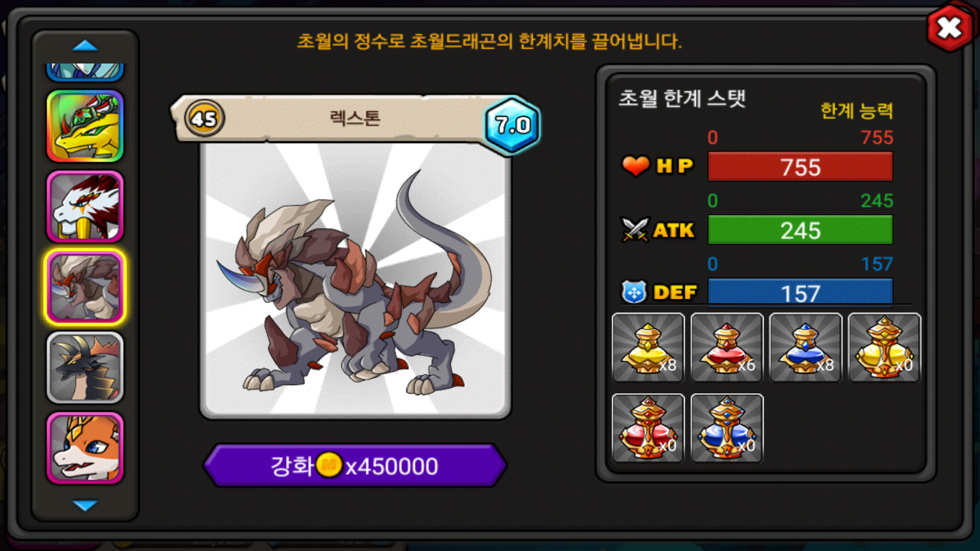
Task: Click the level 45 badge
Action: [204, 119]
